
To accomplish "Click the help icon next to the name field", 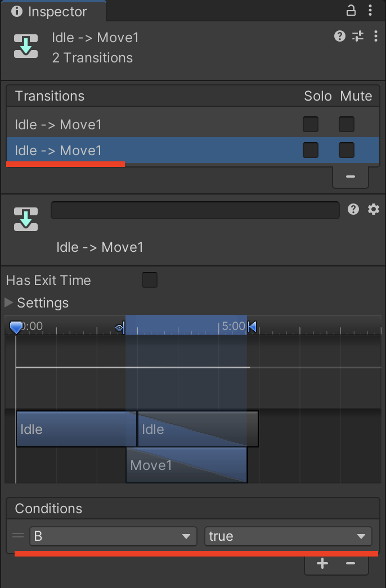I will click(353, 209).
